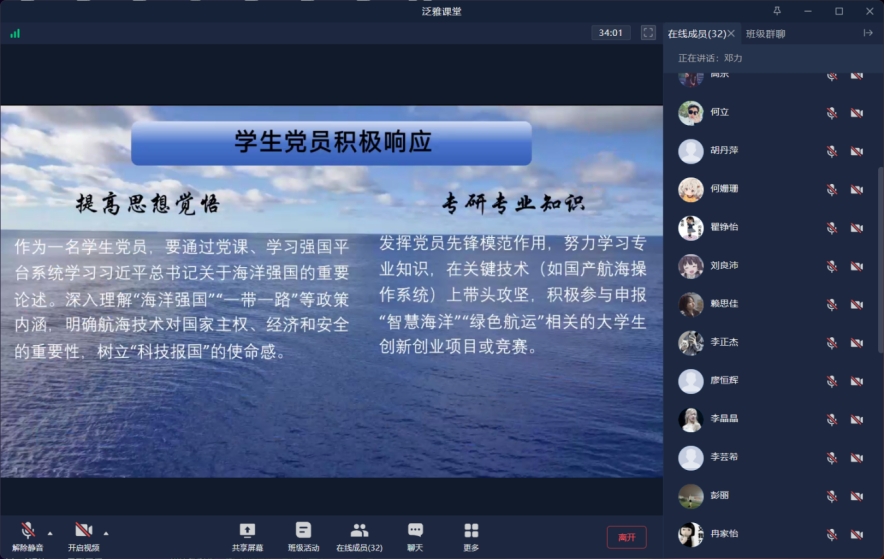Viewport: 885px width, 559px height.
Task: Turn on camera via 开启视频
Action: point(83,531)
